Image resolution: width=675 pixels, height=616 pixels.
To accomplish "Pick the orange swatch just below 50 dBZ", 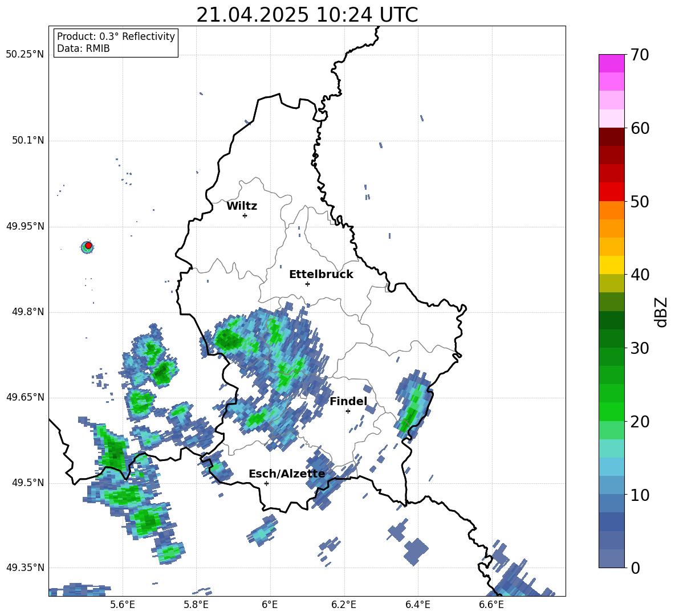I will (x=611, y=210).
